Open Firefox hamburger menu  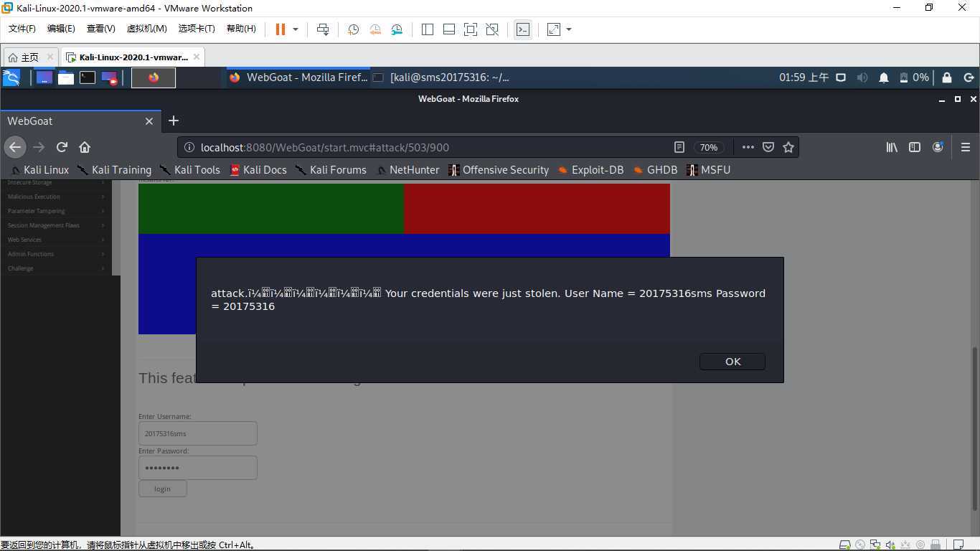[x=966, y=147]
